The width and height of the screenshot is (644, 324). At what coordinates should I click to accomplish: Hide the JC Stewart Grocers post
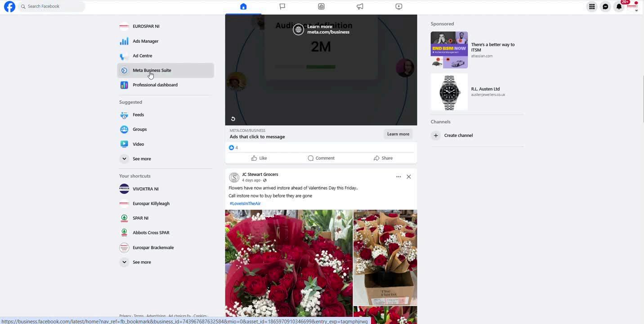coord(409,177)
